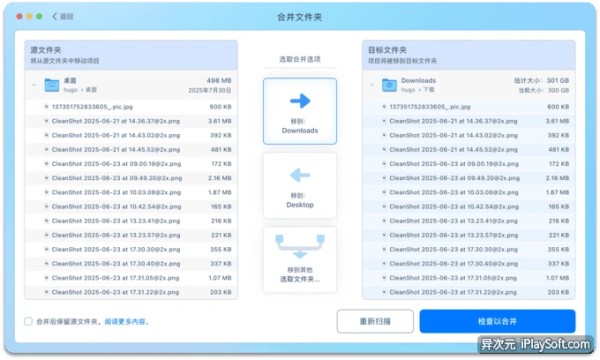Select CleanShot 2025-06-23 at 09.49.20 in source list
The height and width of the screenshot is (360, 600).
pos(131,178)
